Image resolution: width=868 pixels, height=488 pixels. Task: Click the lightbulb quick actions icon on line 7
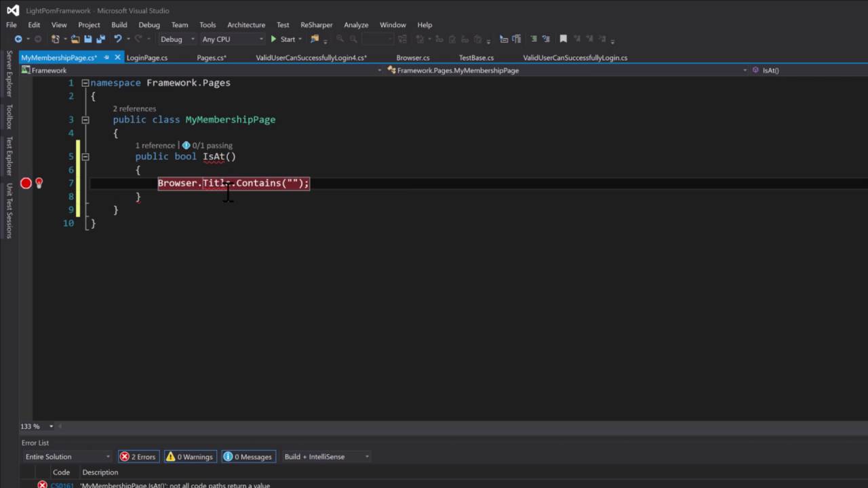(39, 183)
